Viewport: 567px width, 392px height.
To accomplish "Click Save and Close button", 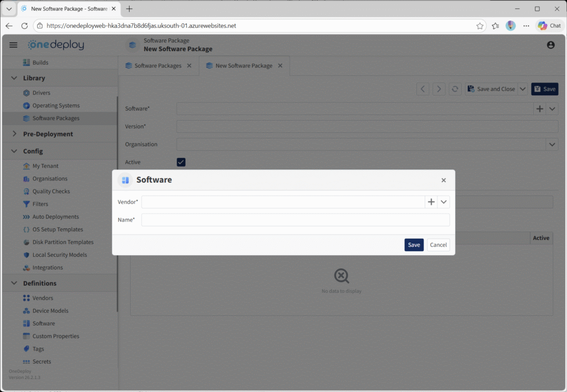I will (492, 89).
